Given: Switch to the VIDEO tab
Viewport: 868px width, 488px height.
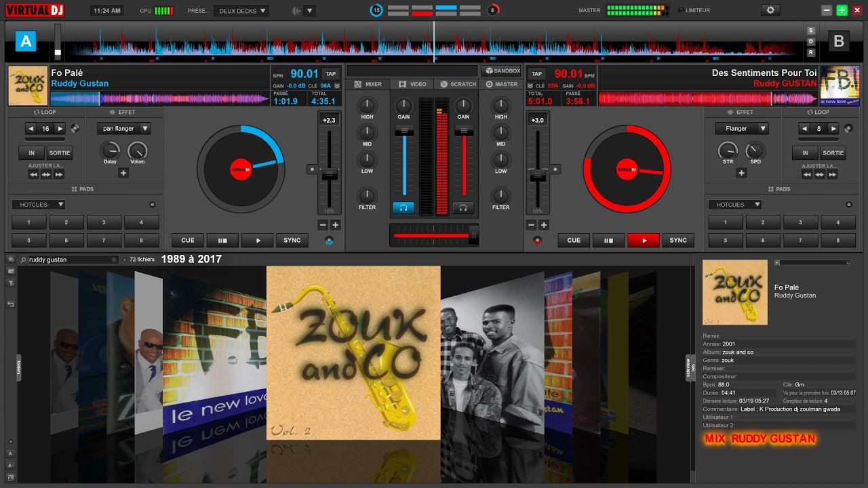Looking at the screenshot, I should coord(412,84).
